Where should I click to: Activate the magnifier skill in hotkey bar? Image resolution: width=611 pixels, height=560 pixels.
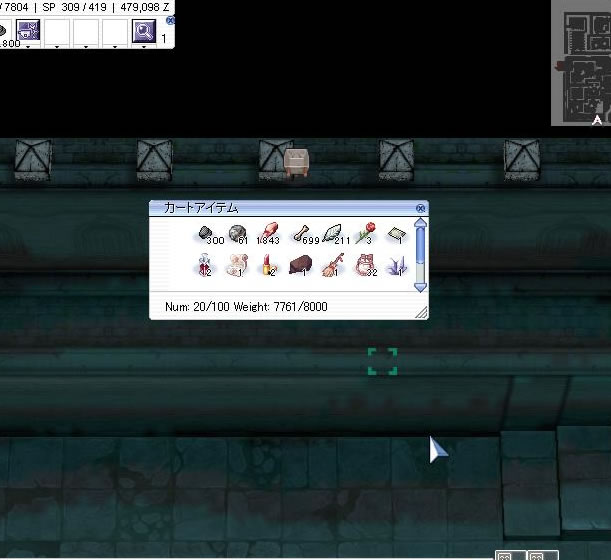point(144,30)
